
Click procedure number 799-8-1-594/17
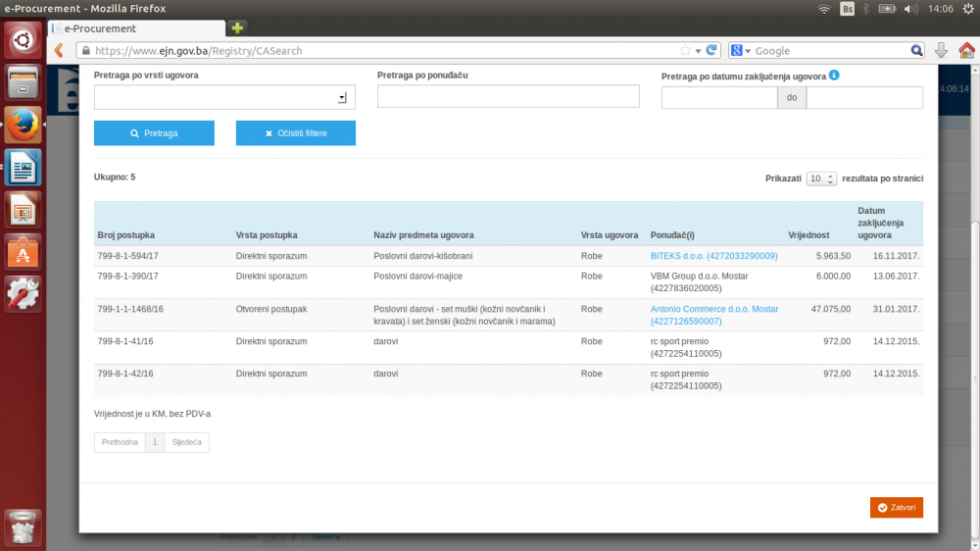[127, 256]
